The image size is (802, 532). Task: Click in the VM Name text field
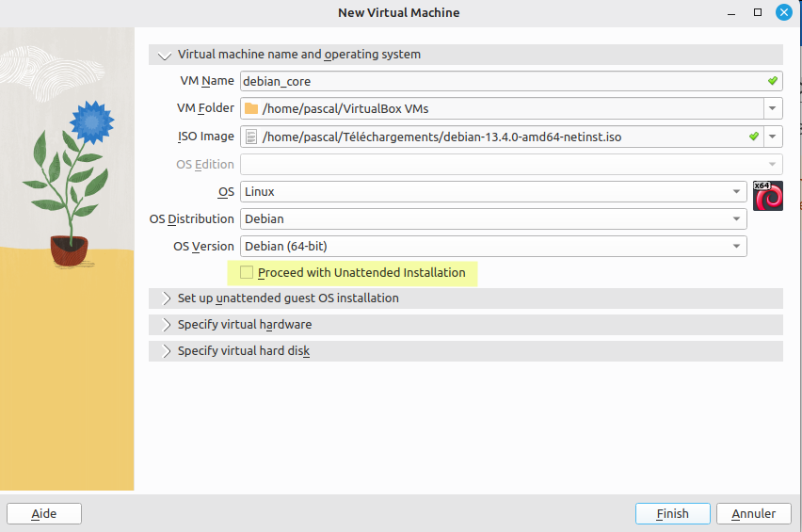click(x=499, y=82)
